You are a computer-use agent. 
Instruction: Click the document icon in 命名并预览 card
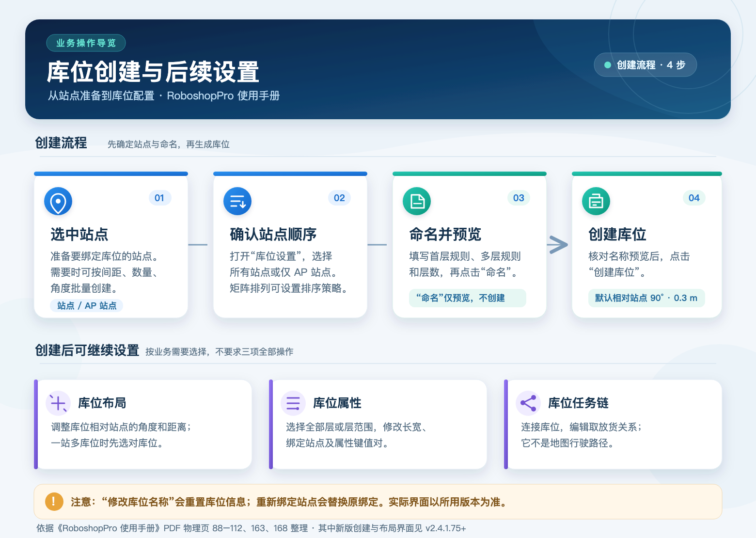417,201
